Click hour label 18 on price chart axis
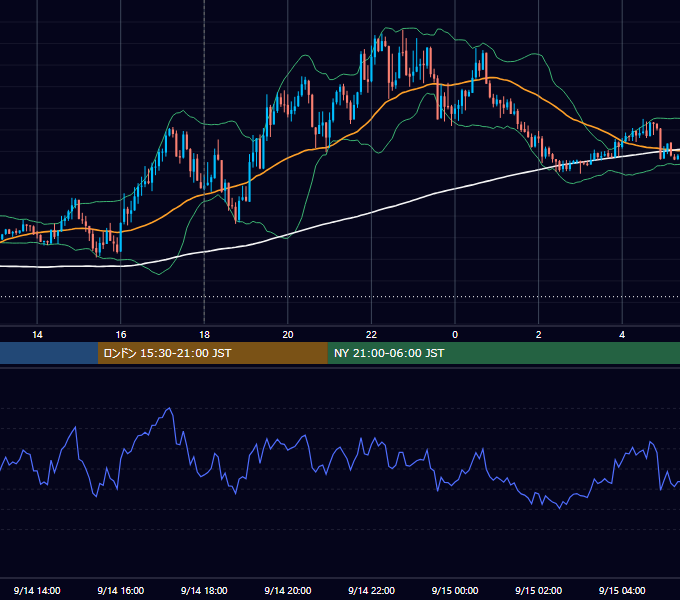 (x=204, y=335)
